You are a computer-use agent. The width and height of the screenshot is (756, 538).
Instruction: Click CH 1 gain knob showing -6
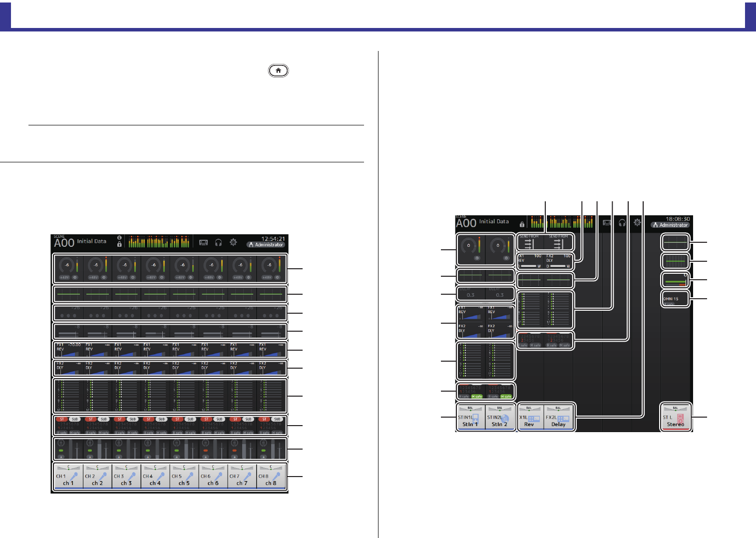pyautogui.click(x=66, y=265)
